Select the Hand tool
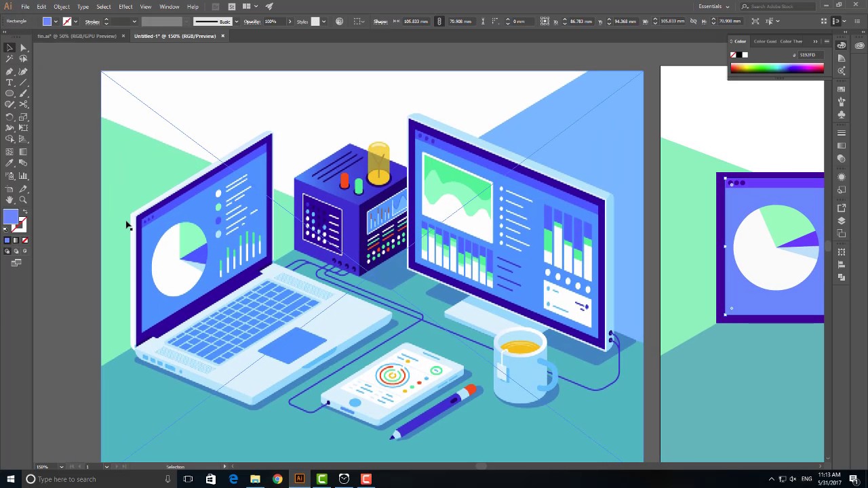 [9, 200]
